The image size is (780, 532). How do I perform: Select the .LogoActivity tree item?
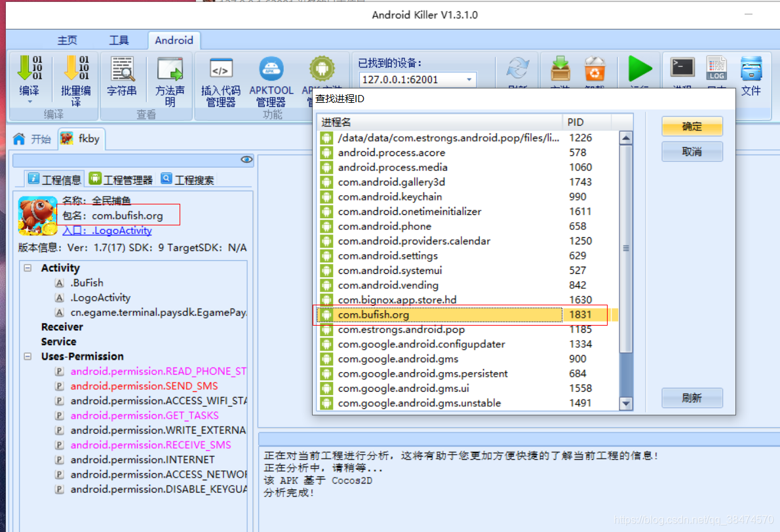[x=100, y=298]
